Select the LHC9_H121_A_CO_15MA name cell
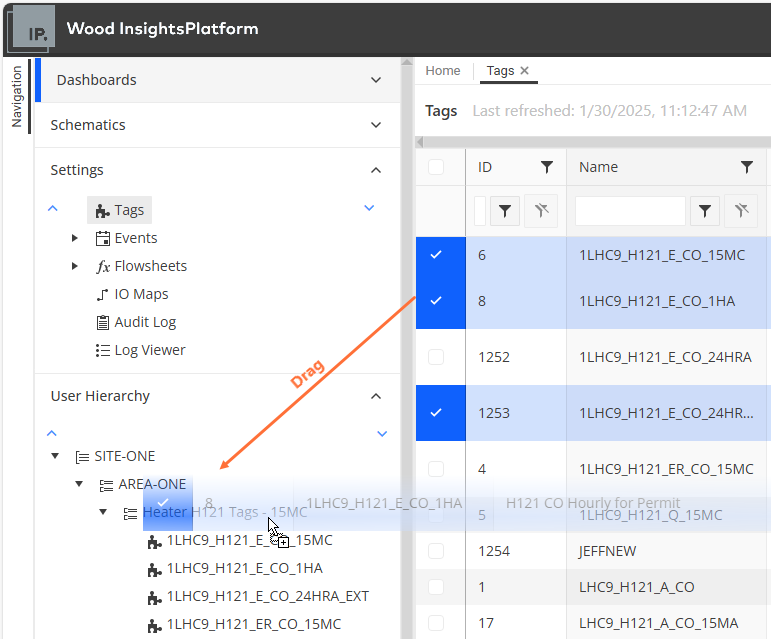771x639 pixels. pos(666,623)
